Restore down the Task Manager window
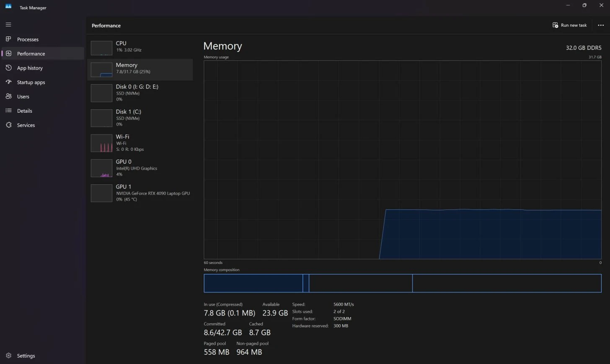This screenshot has width=610, height=364. pos(584,5)
